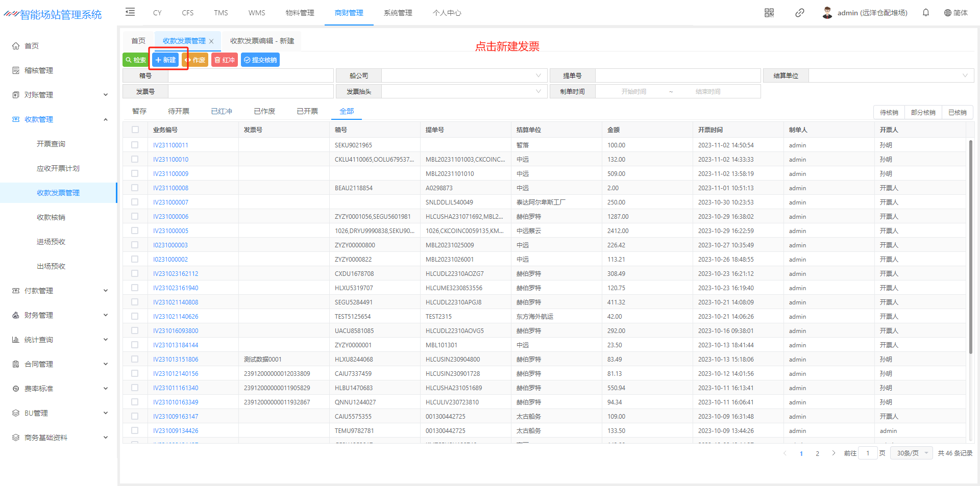This screenshot has height=486, width=980.
Task: Click the admin user avatar
Action: click(x=827, y=13)
